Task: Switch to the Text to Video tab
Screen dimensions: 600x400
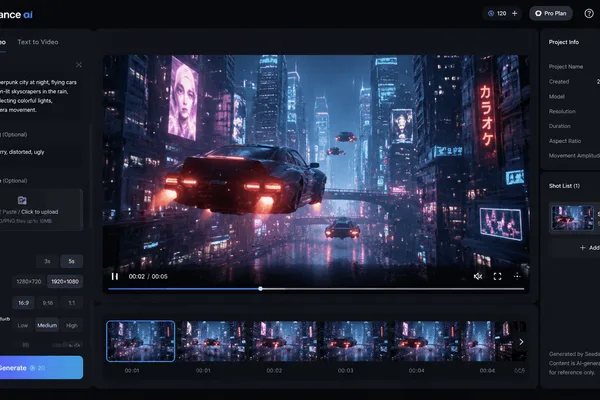Action: click(38, 42)
